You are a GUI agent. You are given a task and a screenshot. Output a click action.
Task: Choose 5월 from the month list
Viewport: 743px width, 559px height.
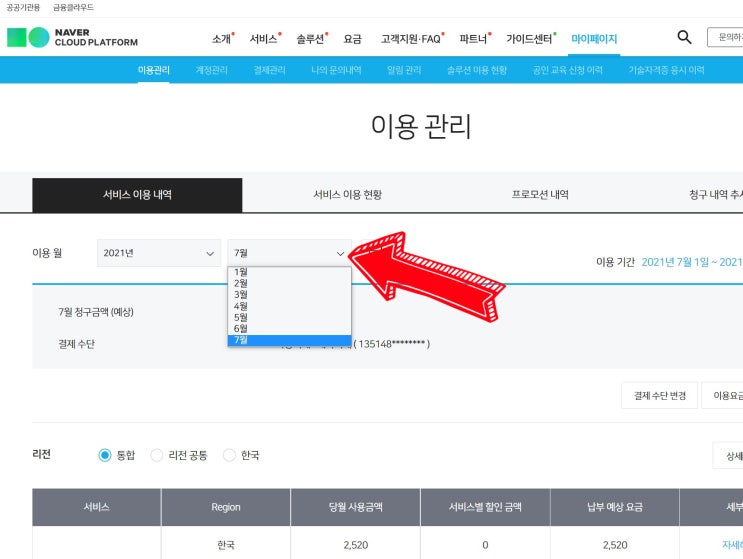pyautogui.click(x=290, y=317)
